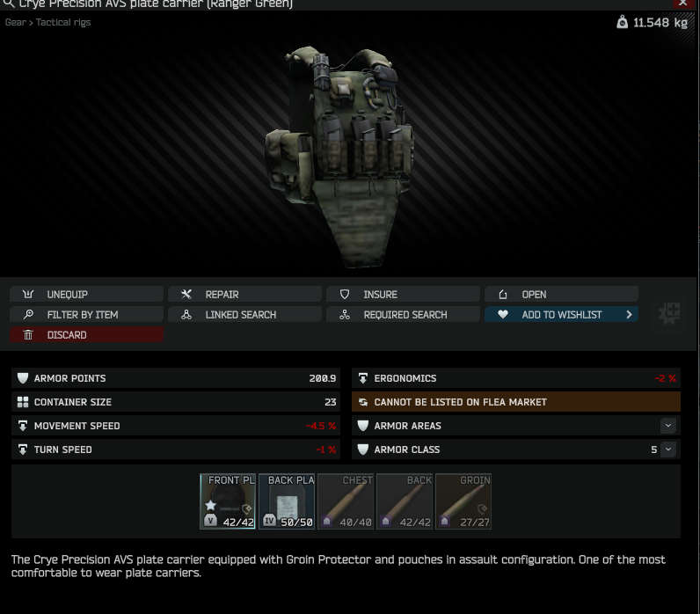Click the item description text
This screenshot has width=700, height=614.
[x=338, y=566]
